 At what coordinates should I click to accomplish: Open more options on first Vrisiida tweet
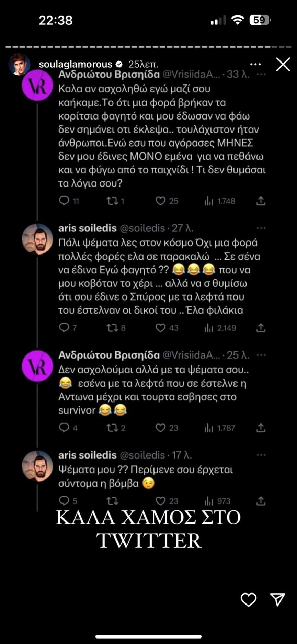[261, 74]
